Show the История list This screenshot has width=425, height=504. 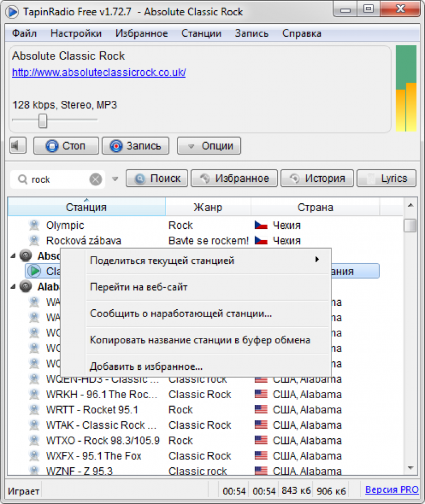click(317, 178)
